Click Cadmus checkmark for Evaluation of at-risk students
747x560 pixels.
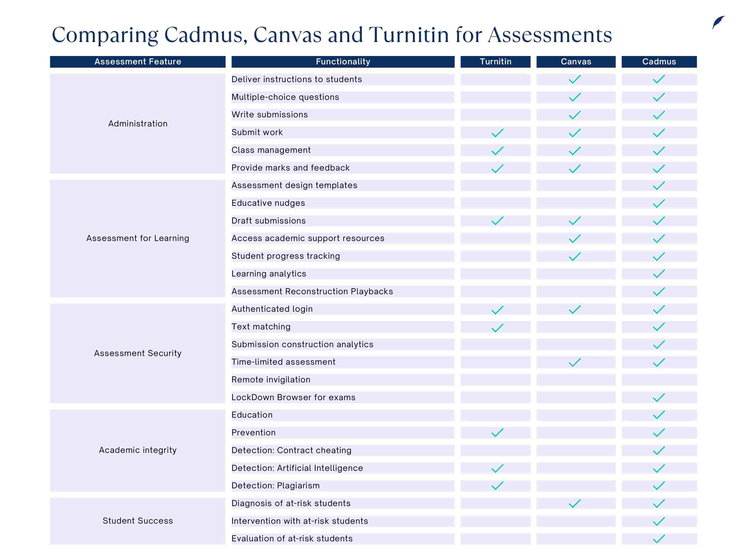(x=659, y=539)
